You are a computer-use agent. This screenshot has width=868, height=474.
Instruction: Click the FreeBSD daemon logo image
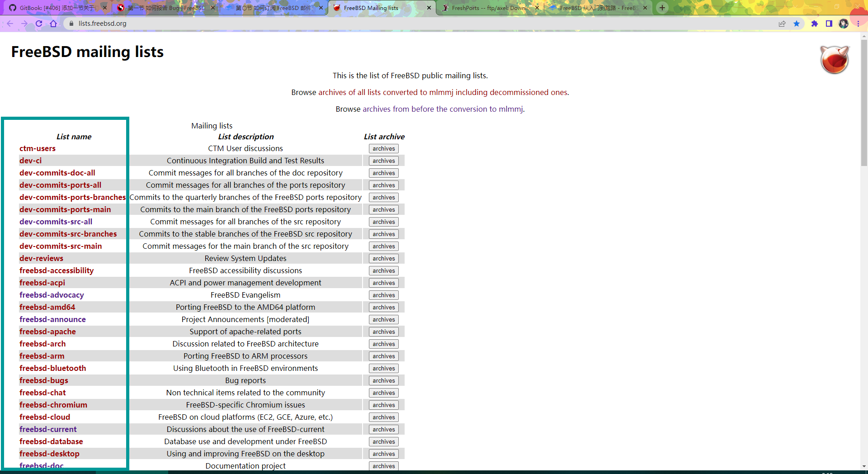tap(835, 60)
